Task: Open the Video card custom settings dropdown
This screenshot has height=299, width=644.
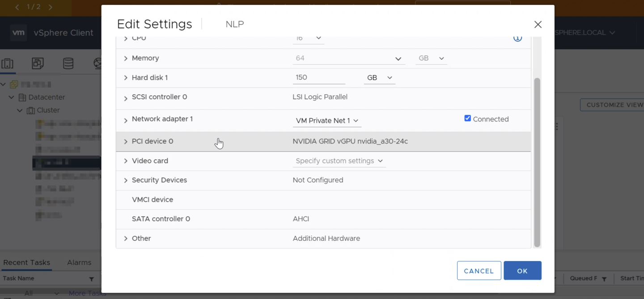Action: pos(339,161)
